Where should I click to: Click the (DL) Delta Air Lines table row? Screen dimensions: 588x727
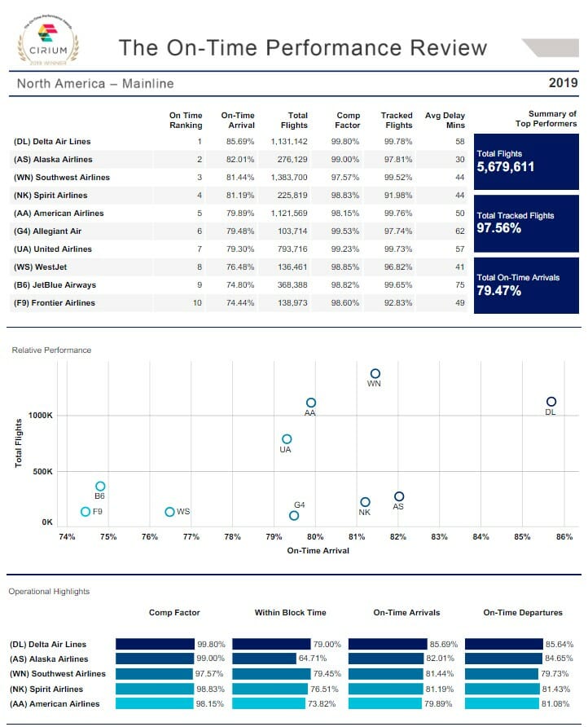[x=238, y=142]
